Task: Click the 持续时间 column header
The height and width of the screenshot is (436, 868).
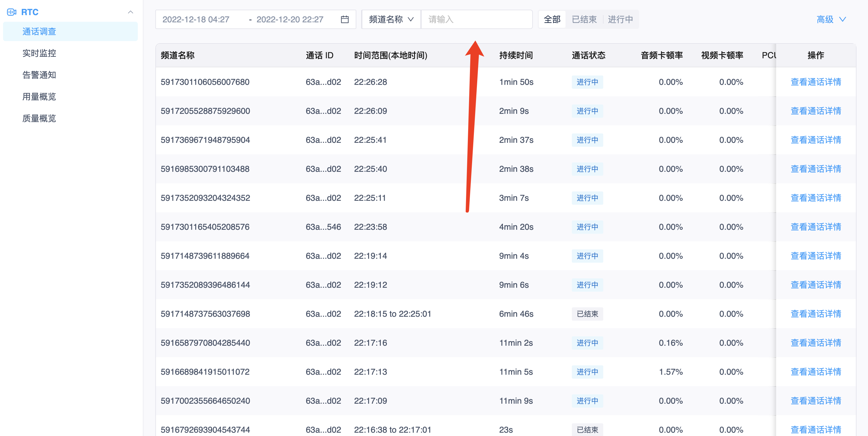Action: 516,55
